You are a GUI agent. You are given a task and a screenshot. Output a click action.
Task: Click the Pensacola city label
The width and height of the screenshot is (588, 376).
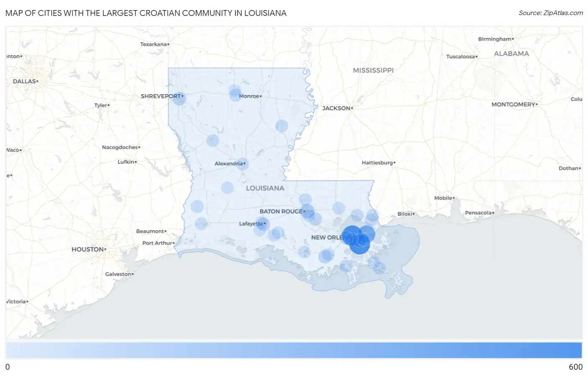479,213
